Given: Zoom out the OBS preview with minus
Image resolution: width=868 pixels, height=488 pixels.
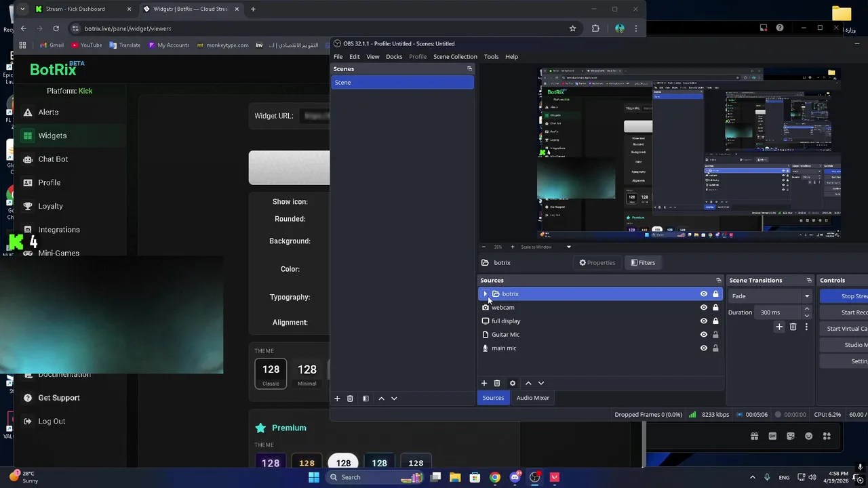Looking at the screenshot, I should pos(484,247).
